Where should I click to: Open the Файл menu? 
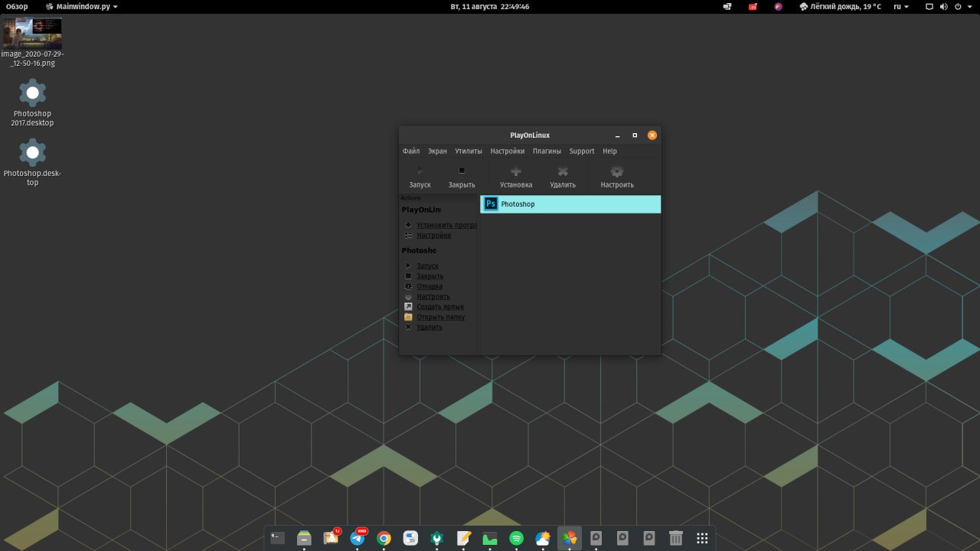click(411, 152)
